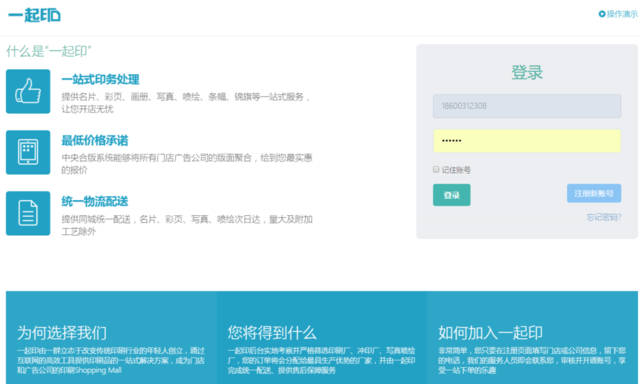This screenshot has width=640, height=384.
Task: Open the 忘记密码? link
Action: point(604,218)
